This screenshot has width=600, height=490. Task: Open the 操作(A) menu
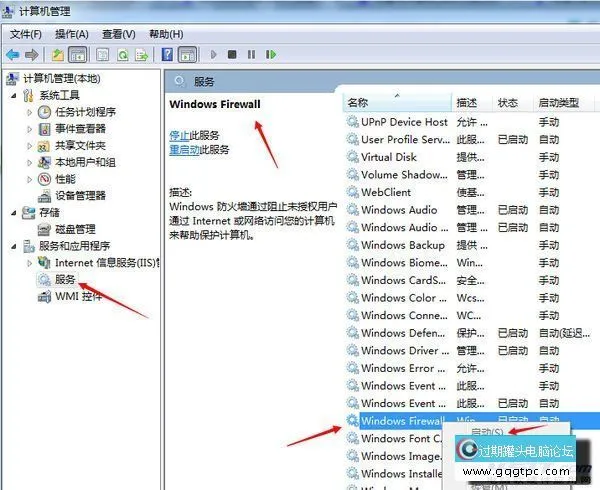click(72, 34)
